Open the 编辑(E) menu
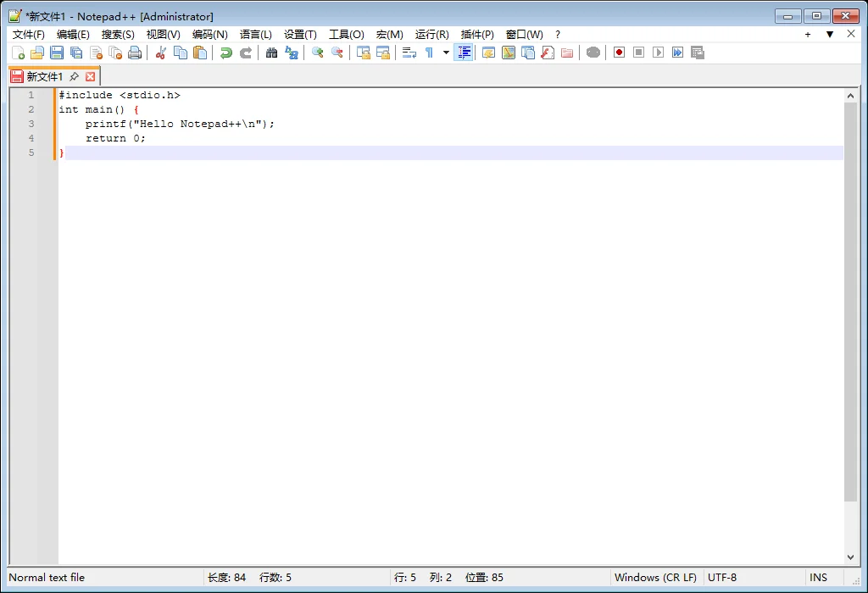 coord(73,34)
